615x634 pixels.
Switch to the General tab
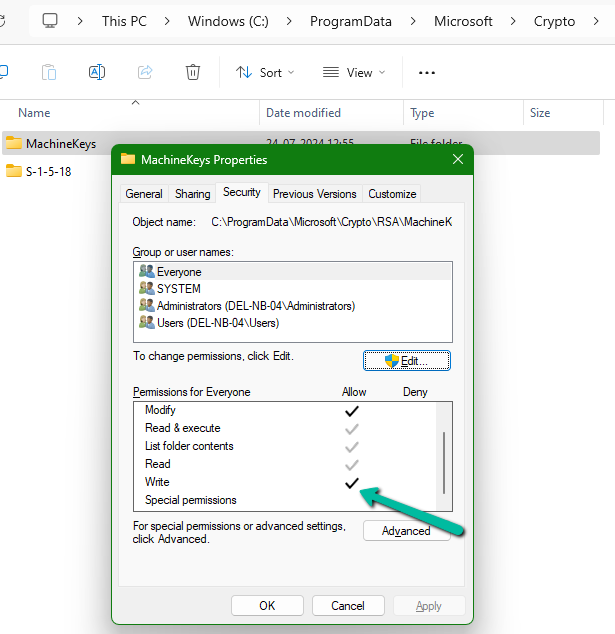click(x=144, y=194)
